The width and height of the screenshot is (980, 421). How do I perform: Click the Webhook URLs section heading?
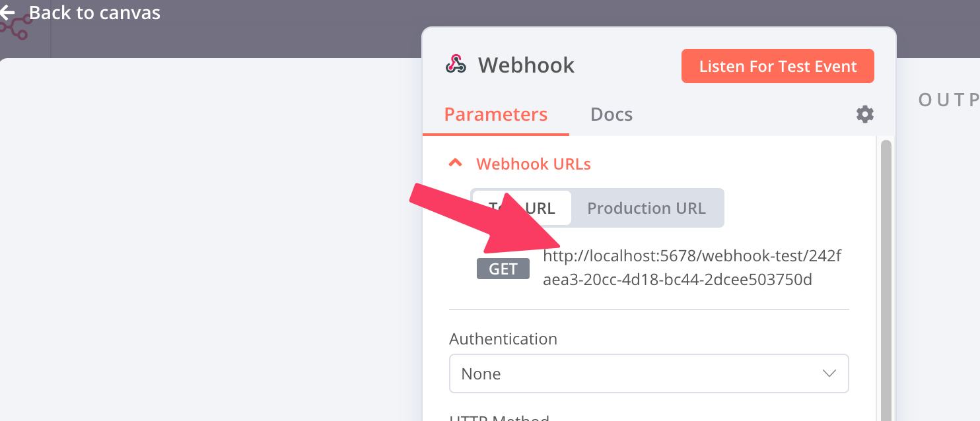tap(533, 164)
